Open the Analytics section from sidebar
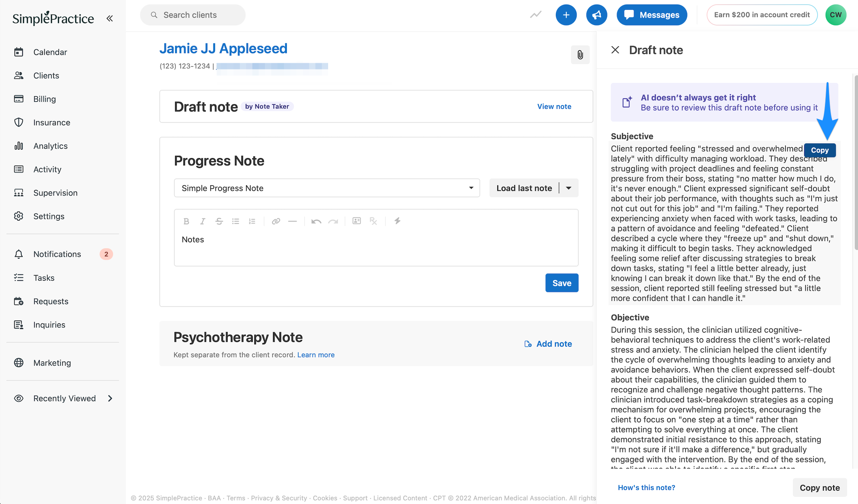Viewport: 858px width, 504px height. [x=50, y=146]
